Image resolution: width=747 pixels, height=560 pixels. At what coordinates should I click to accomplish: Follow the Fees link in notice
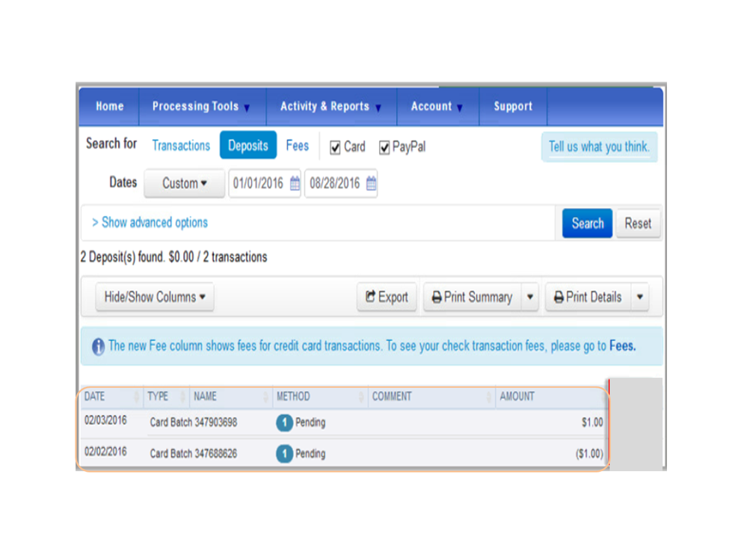[622, 346]
